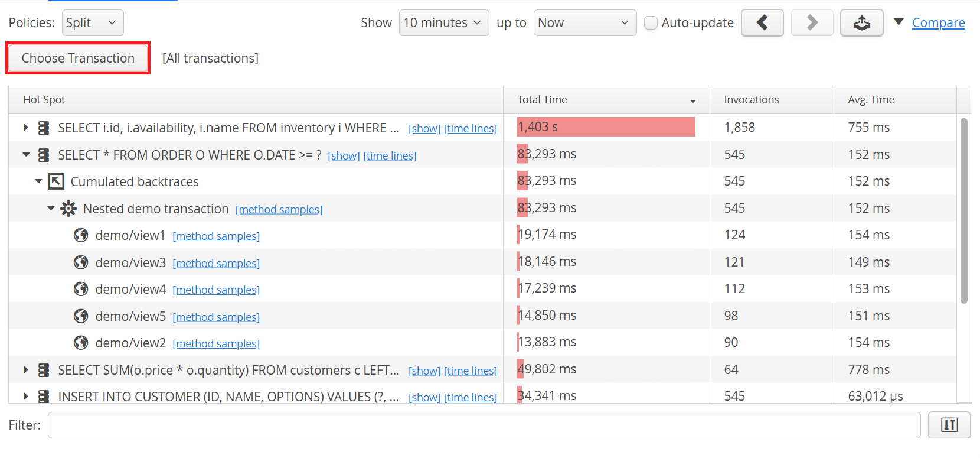Screen dimensions: 980x458
Task: Click globe icon next to demo/view1
Action: [x=81, y=235]
